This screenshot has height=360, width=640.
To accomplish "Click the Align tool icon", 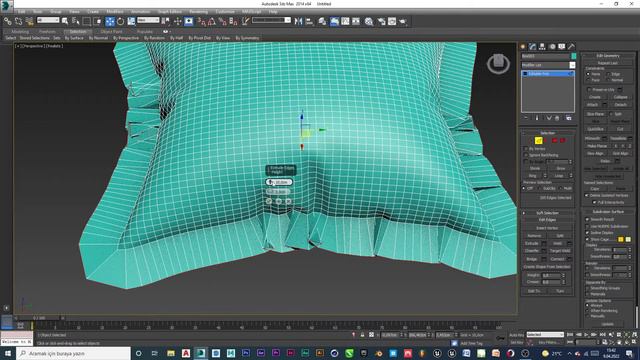I will (309, 21).
